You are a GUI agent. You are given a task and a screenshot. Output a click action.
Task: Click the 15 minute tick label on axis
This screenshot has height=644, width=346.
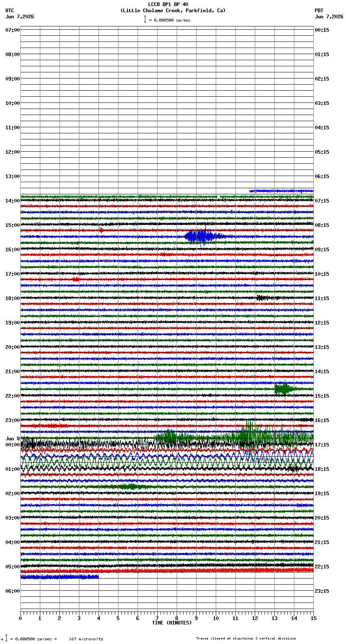tap(313, 618)
